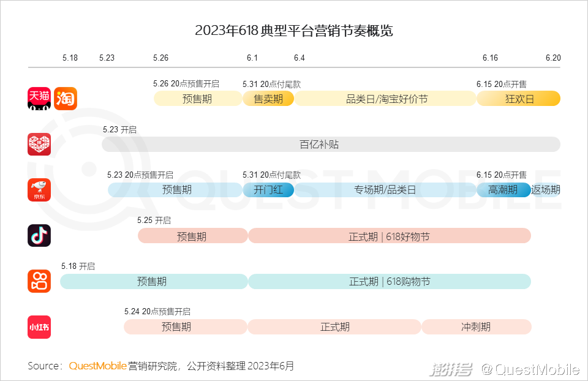Select the 6.16 date marker
588x381 pixels.
(x=490, y=58)
